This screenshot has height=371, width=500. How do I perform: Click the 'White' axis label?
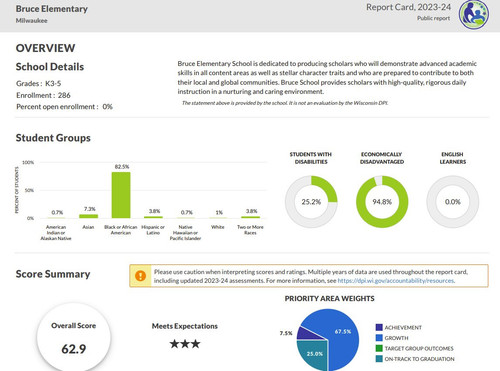coord(218,227)
